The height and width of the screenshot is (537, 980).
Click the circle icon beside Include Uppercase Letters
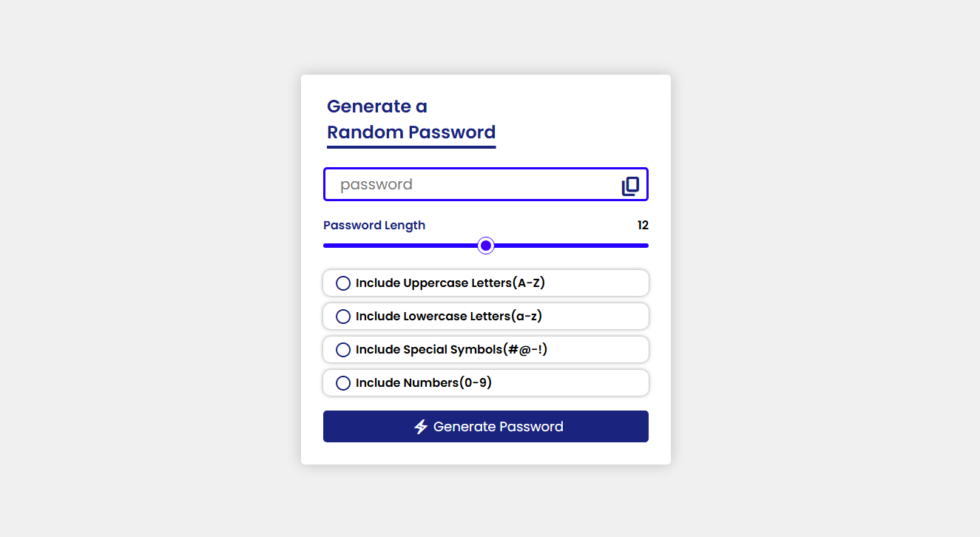342,283
